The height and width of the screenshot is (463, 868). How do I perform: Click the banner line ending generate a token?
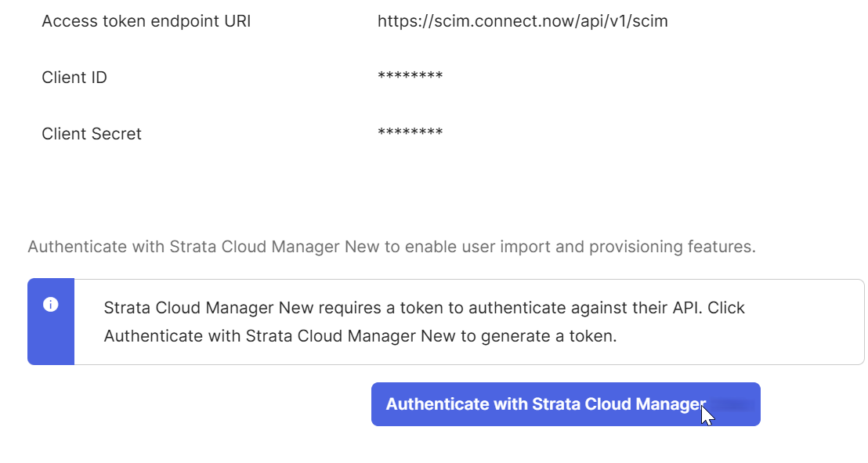click(x=360, y=336)
